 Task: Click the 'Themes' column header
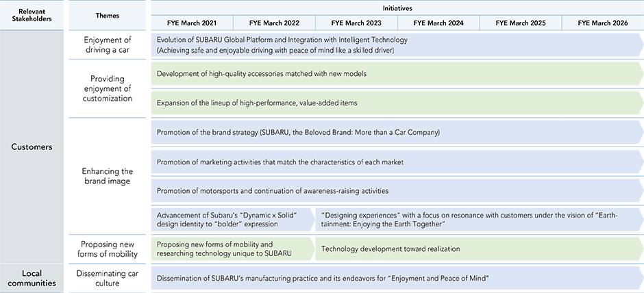(108, 15)
